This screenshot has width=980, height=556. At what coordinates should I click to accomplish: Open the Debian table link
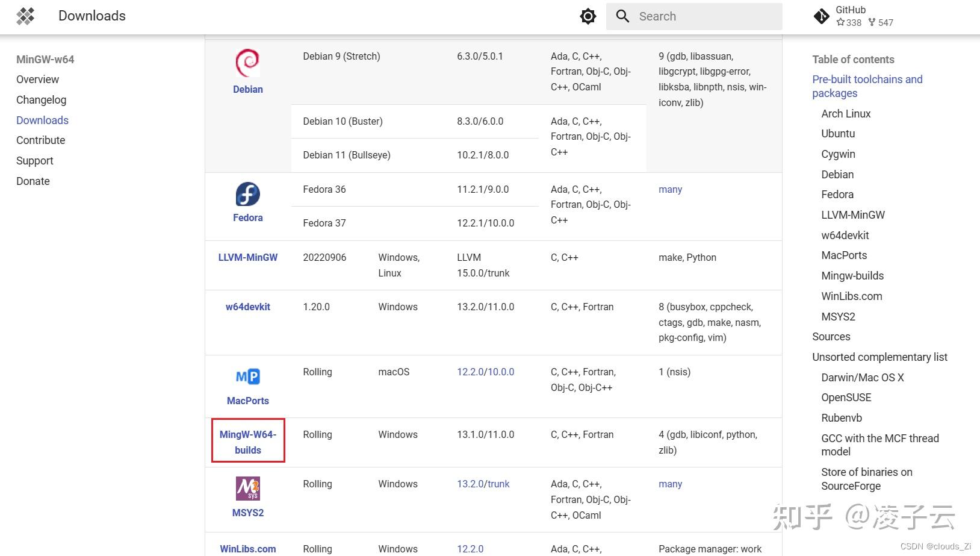pos(248,89)
